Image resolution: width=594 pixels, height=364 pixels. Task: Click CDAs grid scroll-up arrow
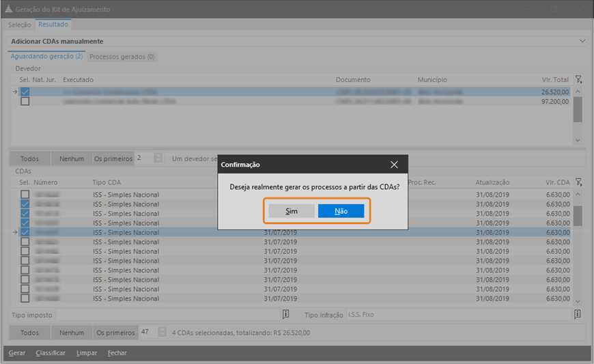pos(578,194)
